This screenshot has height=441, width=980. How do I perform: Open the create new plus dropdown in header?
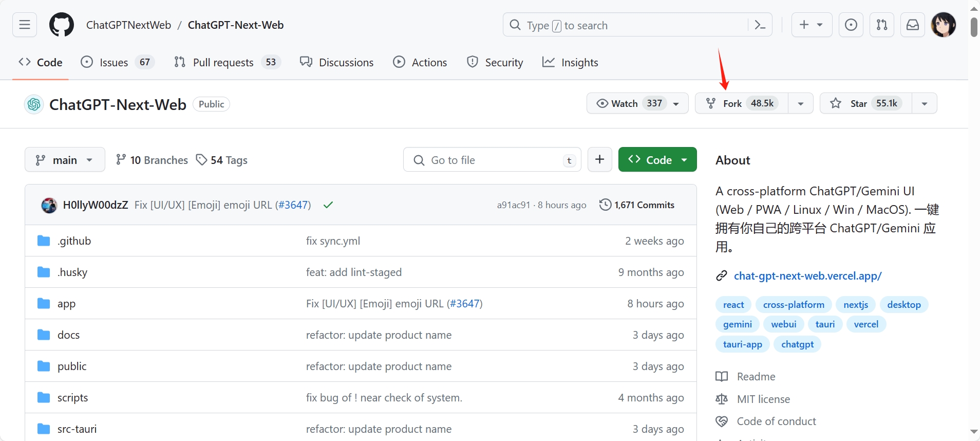coord(812,25)
